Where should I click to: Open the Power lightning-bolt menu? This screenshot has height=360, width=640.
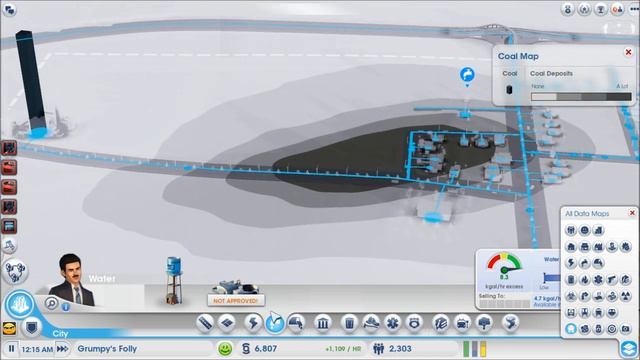253,323
